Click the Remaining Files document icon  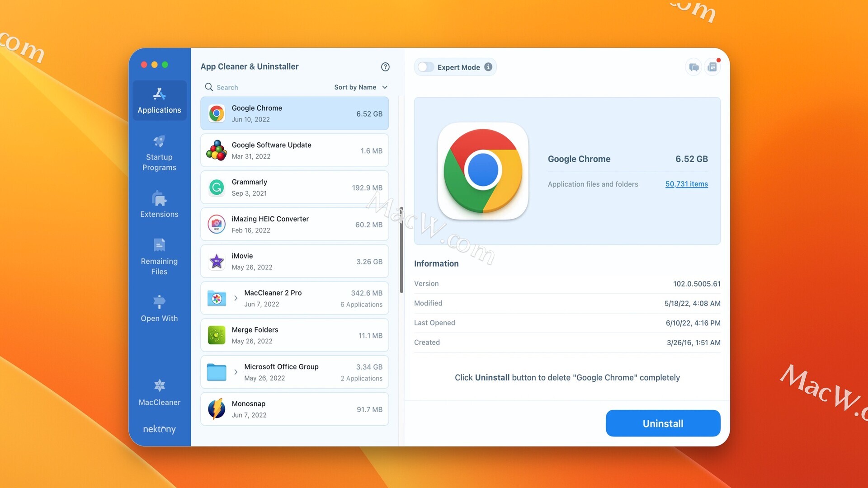[159, 245]
